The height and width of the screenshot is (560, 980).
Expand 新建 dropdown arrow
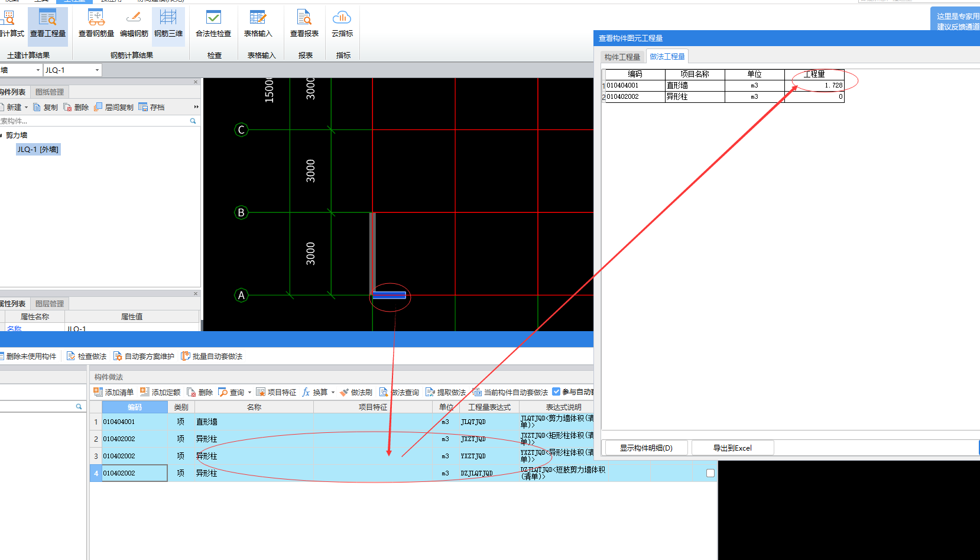click(26, 107)
